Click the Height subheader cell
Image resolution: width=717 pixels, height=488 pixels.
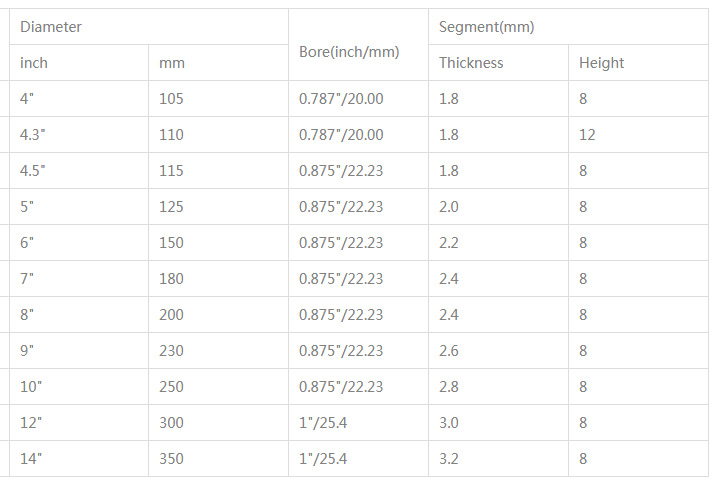click(x=601, y=63)
